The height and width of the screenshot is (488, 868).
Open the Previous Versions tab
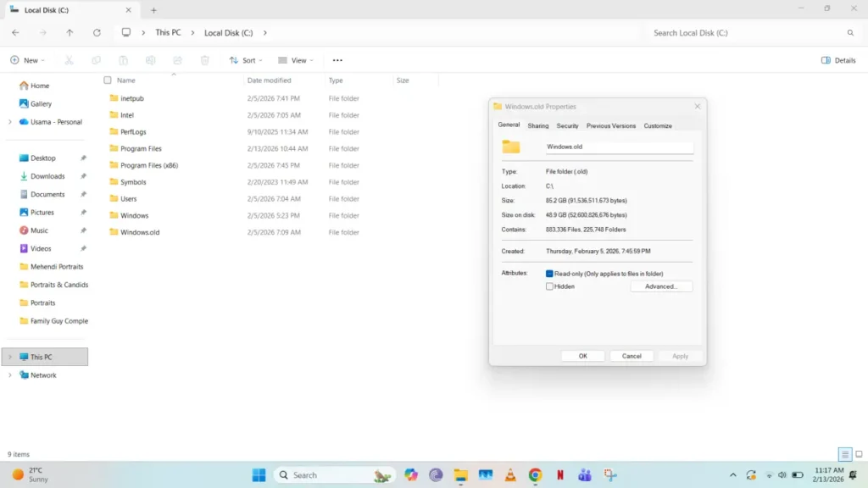pyautogui.click(x=610, y=125)
